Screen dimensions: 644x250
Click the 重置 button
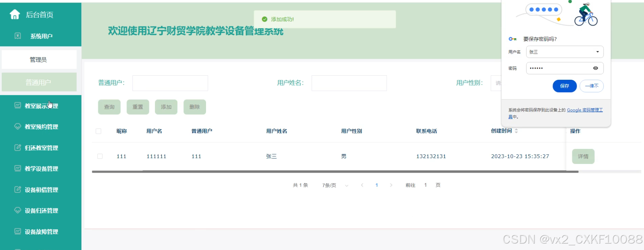(x=138, y=107)
